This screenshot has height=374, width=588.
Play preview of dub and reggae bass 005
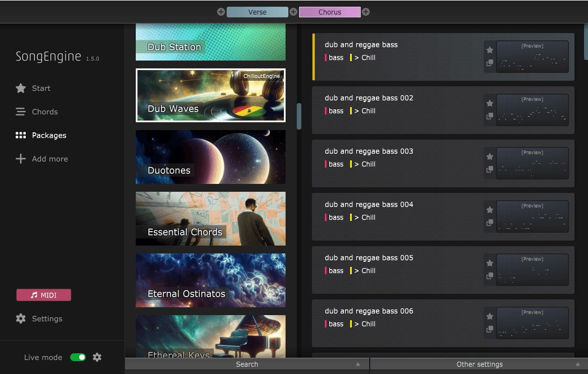(532, 270)
